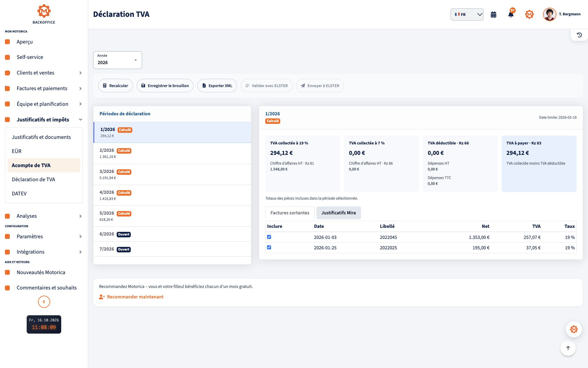Select the 2/2026 declaration period
The width and height of the screenshot is (588, 368).
pyautogui.click(x=172, y=153)
